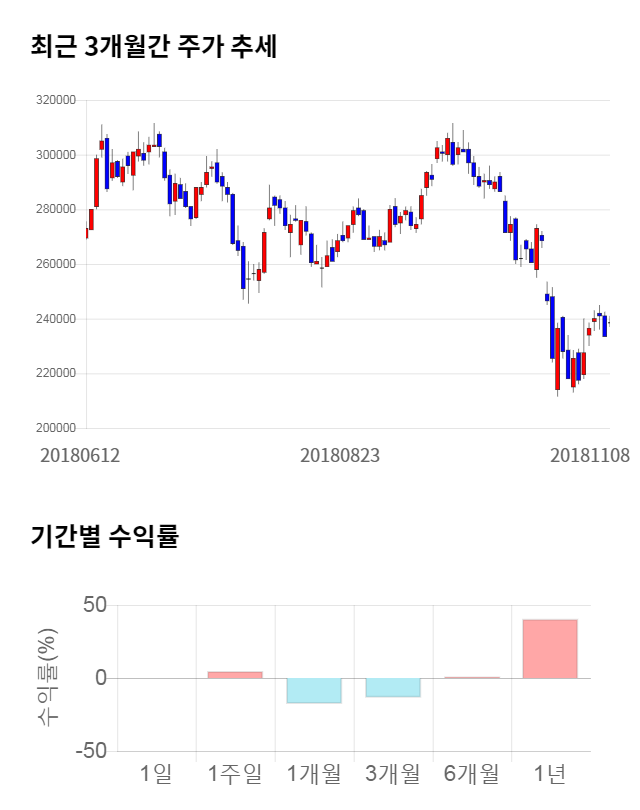This screenshot has height=810, width=640.
Task: Click the '최근 3개월간 주가 추세' chart title
Action: [x=153, y=46]
